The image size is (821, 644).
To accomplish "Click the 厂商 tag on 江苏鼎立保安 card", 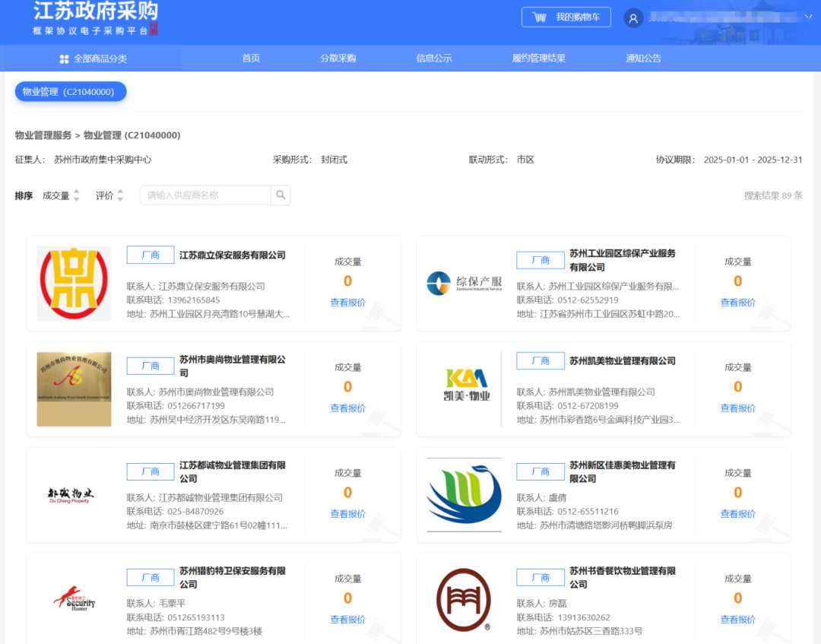I will [151, 255].
